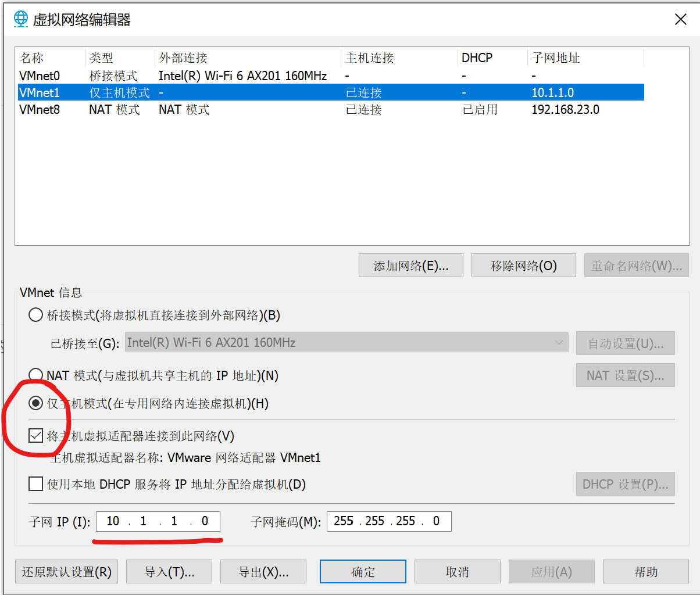This screenshot has height=595, width=700.
Task: Click the 取消 button
Action: [458, 572]
